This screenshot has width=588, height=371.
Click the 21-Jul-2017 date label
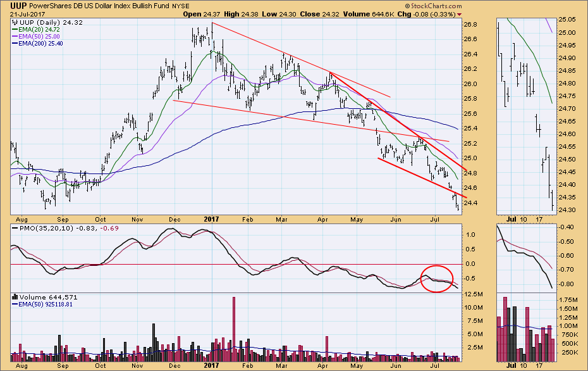click(27, 15)
